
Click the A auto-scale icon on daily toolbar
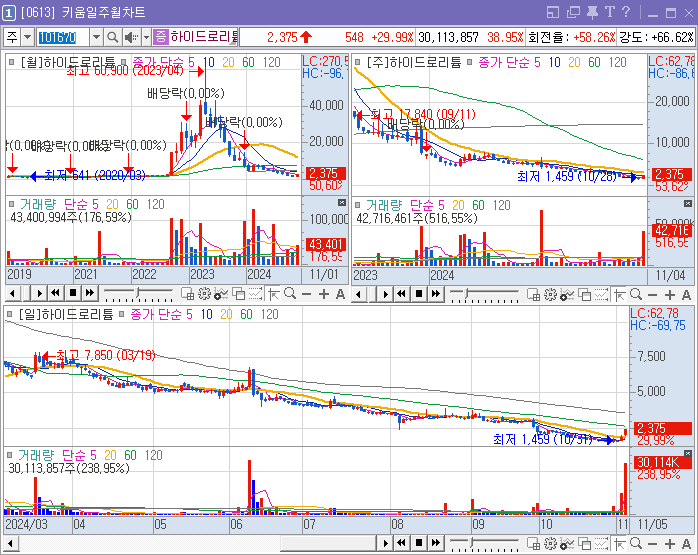686,544
